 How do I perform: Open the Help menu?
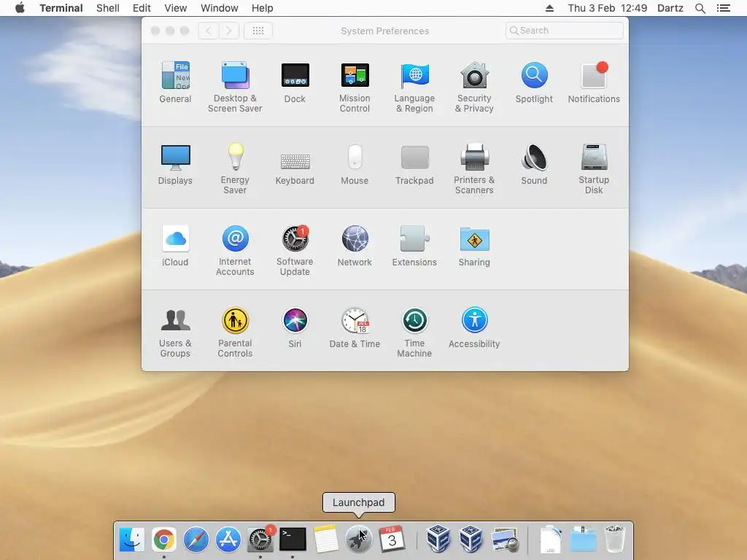coord(262,8)
